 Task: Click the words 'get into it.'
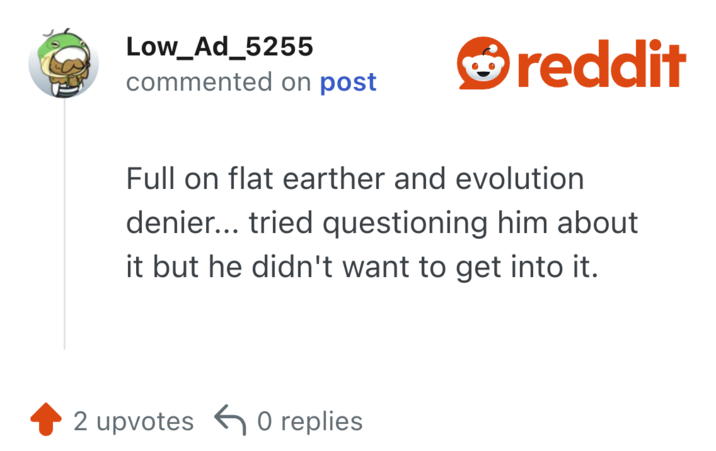point(537,267)
